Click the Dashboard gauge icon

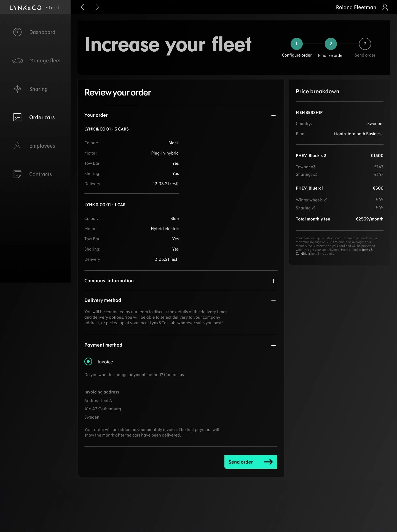(x=17, y=32)
